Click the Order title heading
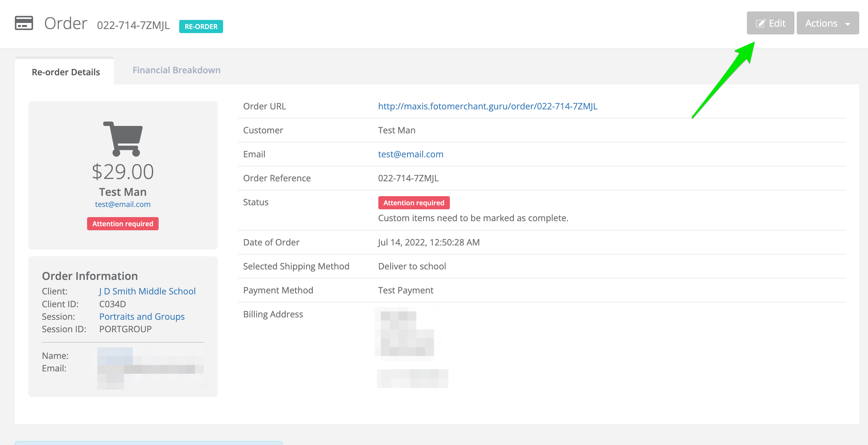The image size is (868, 445). (x=66, y=23)
